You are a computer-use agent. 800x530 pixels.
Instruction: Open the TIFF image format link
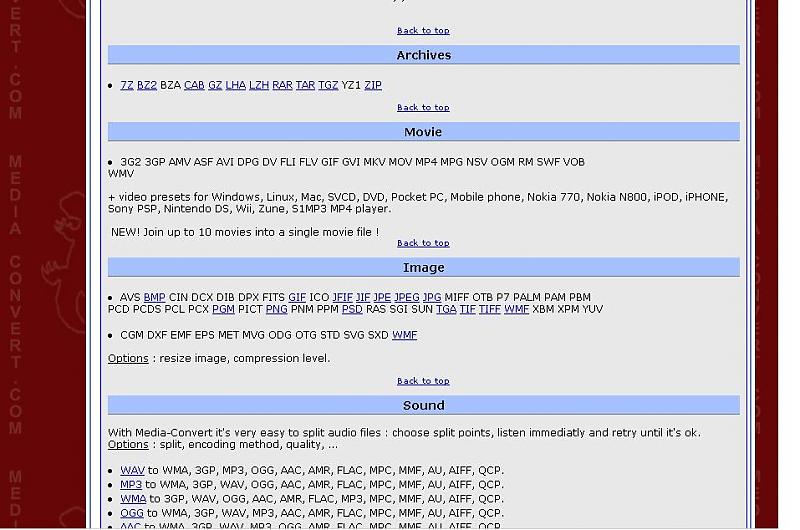point(489,310)
